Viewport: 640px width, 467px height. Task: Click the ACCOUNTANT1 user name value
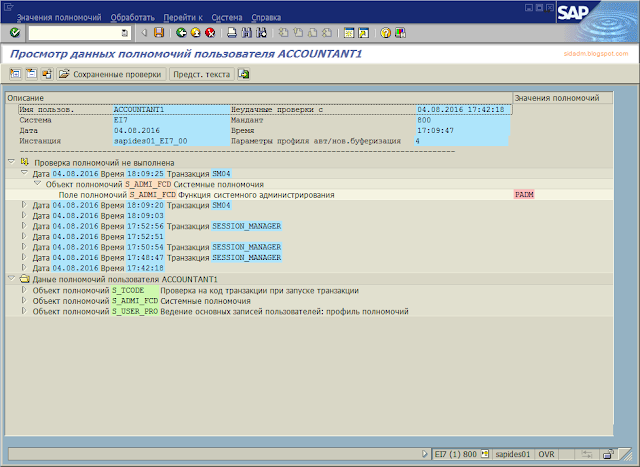(x=138, y=109)
